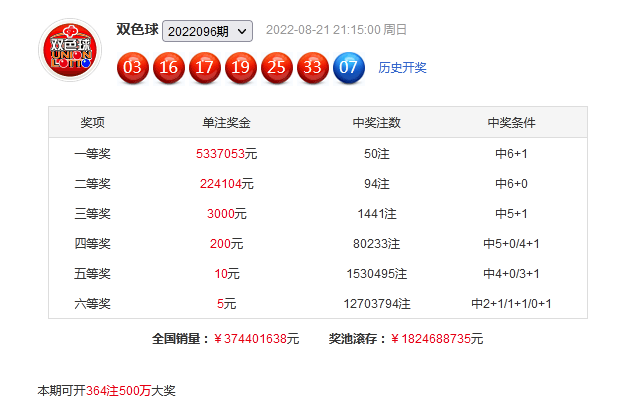
Task: Click the 单注奖金 column header
Action: [226, 123]
